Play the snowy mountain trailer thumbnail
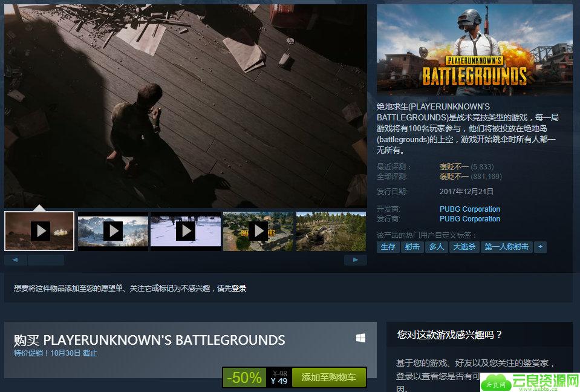This screenshot has width=580, height=392. [x=113, y=231]
